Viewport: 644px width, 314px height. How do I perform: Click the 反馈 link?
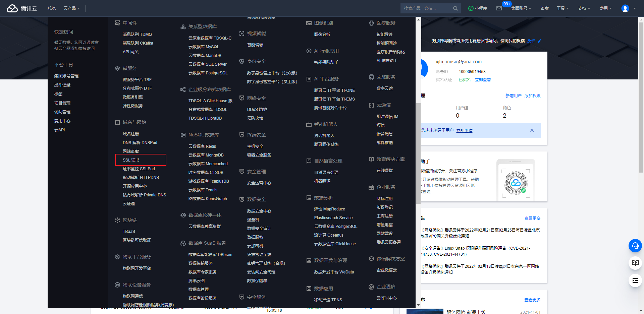(x=531, y=41)
